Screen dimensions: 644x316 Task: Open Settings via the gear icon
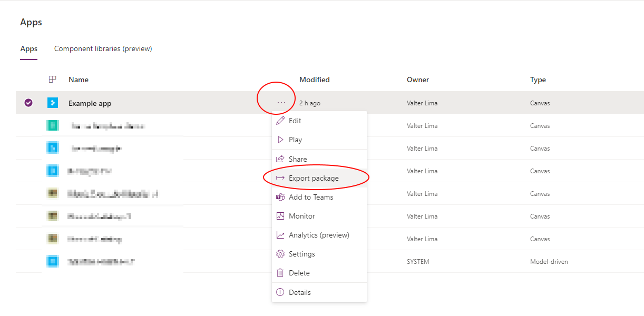[280, 253]
